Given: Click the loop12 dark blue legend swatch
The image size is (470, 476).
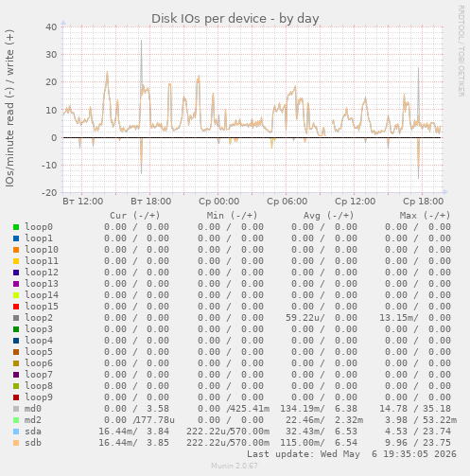Looking at the screenshot, I should (16, 273).
